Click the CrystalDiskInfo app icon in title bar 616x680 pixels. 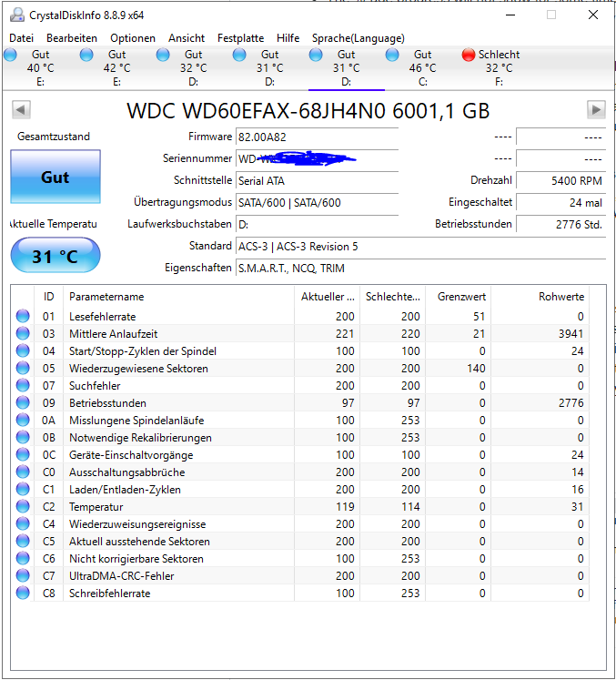[17, 15]
